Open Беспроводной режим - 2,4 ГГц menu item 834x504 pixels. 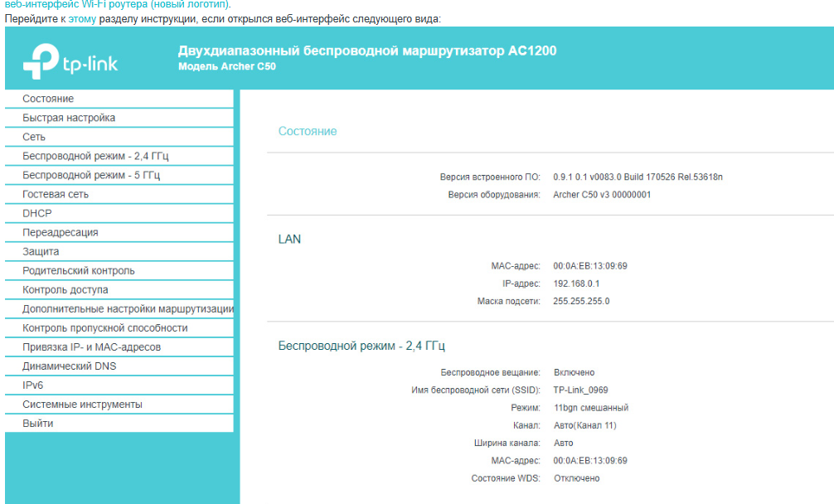(119, 156)
